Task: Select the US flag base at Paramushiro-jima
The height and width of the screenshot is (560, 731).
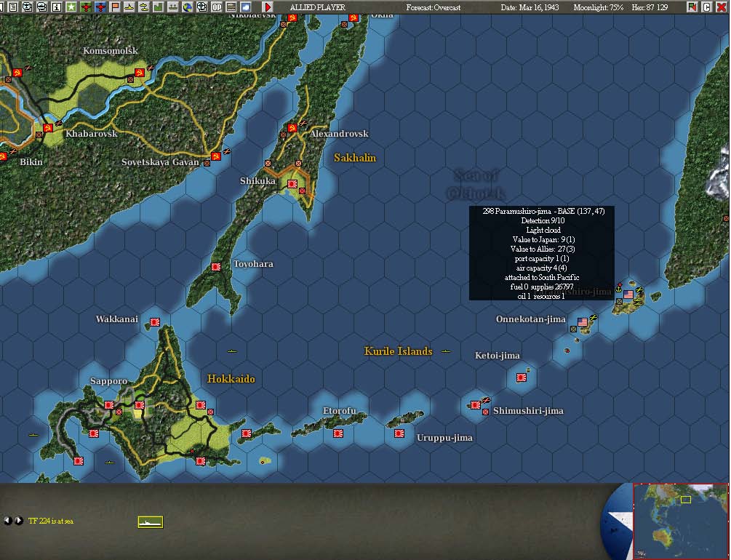Action: point(628,295)
